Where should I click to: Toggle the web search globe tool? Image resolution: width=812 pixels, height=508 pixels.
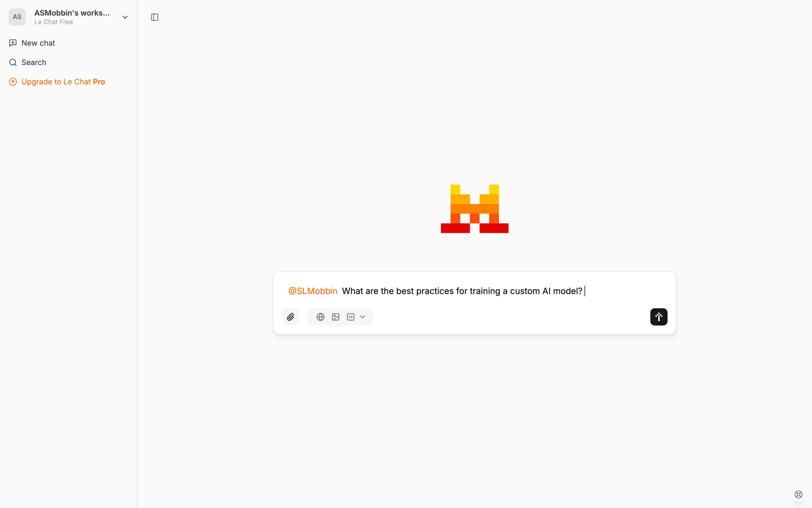click(321, 317)
